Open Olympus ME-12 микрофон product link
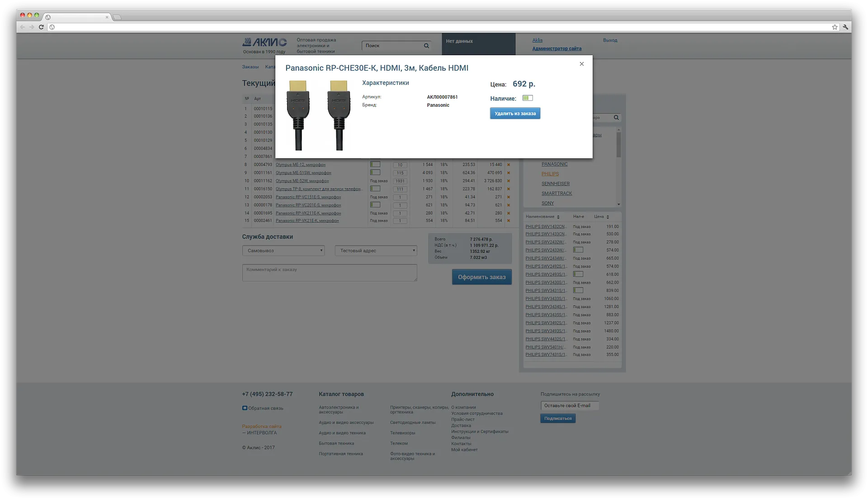Screen dimensions: 868x499 (x=300, y=165)
